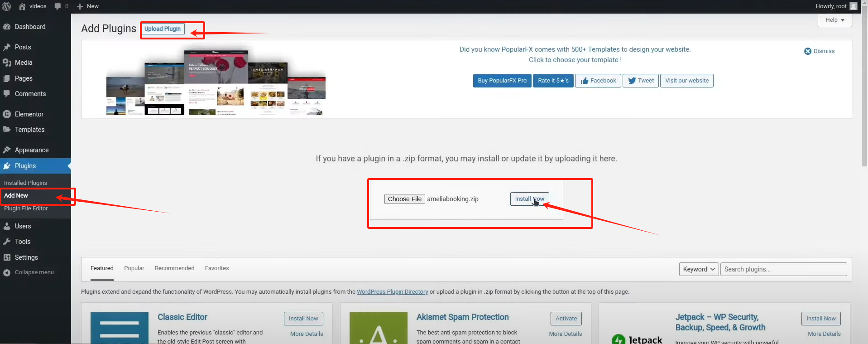Switch to the Popular tab
868x344 pixels.
(x=134, y=268)
